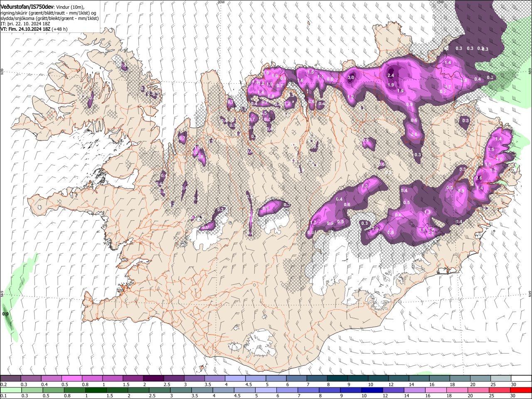Click the deep blue lower swatch between 10 and 12
The width and height of the screenshot is (532, 399).
[x=371, y=390]
